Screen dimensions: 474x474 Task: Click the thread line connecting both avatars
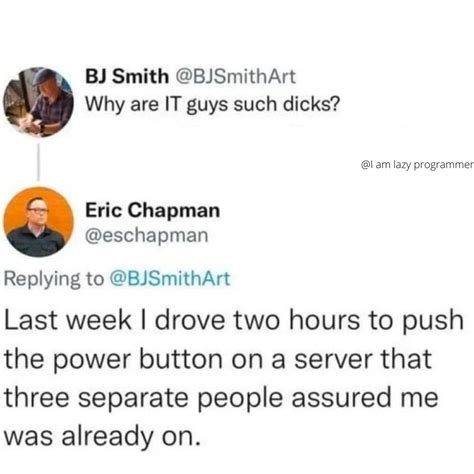pyautogui.click(x=39, y=162)
